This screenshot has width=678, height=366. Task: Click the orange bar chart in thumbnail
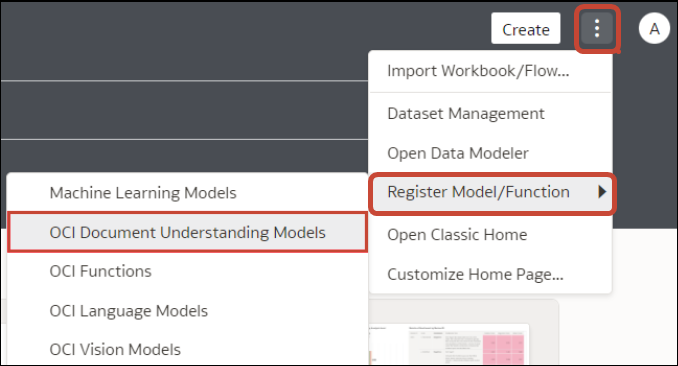click(371, 358)
